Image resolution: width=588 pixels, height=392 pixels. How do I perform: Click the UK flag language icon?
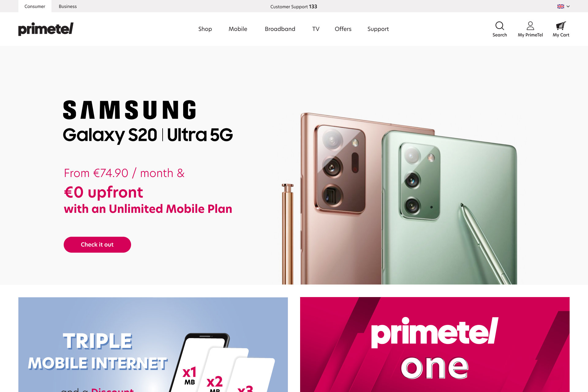pyautogui.click(x=560, y=6)
